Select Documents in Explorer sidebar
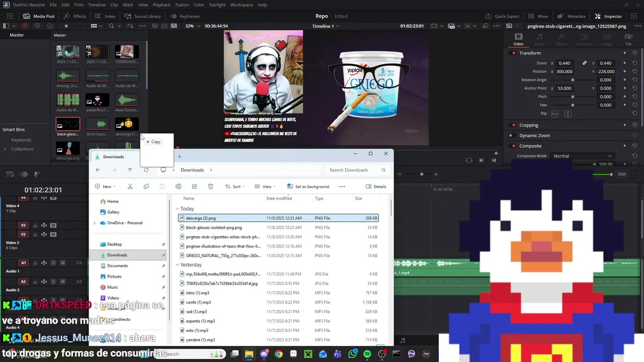The height and width of the screenshot is (362, 644). coord(117,265)
